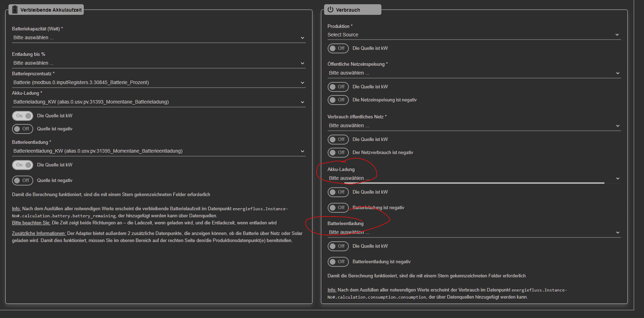Select the Verbrauch section tab
Viewport: 644px width, 318px height.
(x=353, y=10)
